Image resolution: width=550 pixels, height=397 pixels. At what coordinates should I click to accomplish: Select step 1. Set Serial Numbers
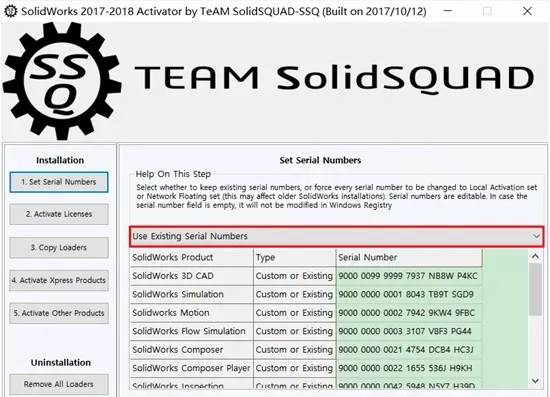pyautogui.click(x=59, y=182)
